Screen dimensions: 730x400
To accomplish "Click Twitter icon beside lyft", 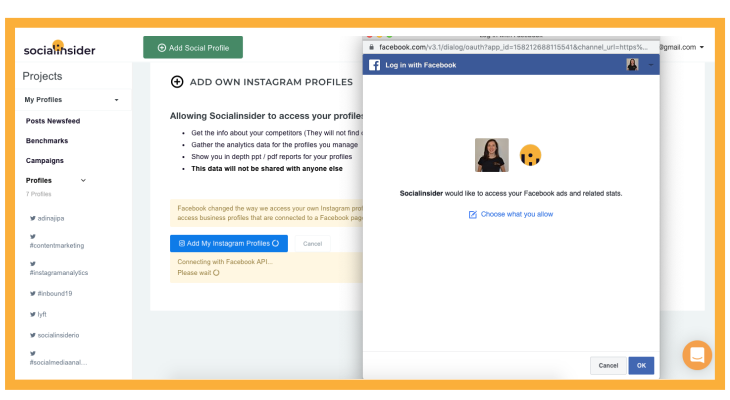I will point(33,314).
